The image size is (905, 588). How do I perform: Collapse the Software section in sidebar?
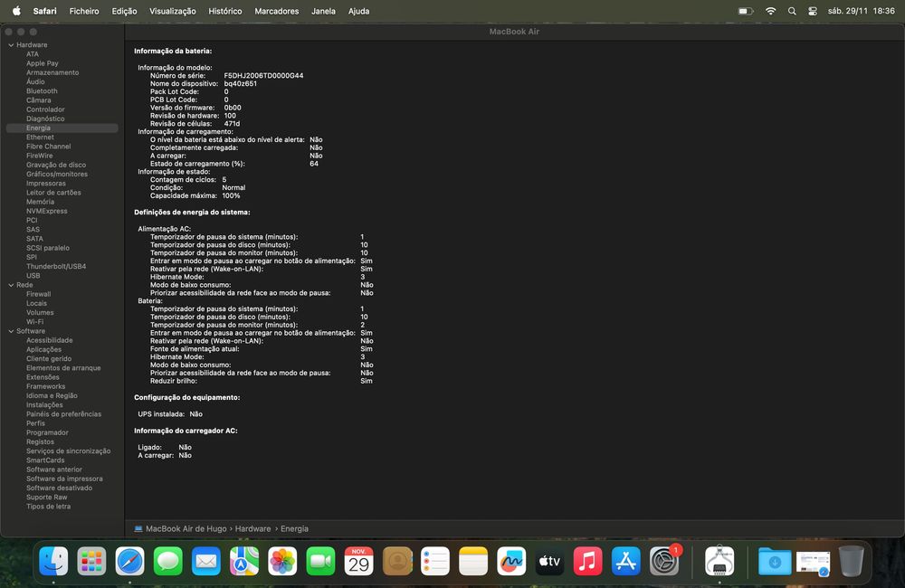coord(11,331)
